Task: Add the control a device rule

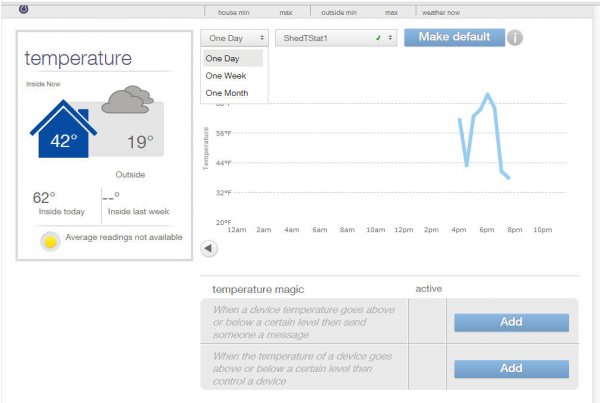Action: point(511,369)
